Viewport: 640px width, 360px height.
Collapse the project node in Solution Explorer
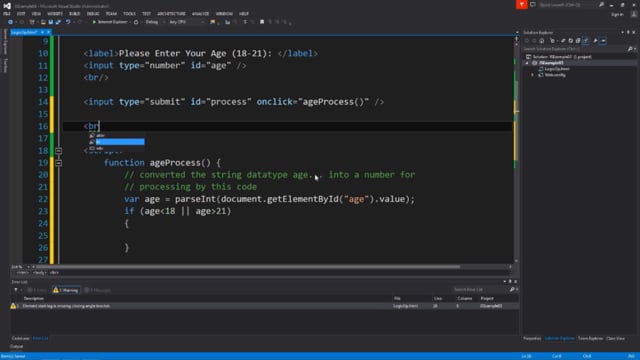[x=527, y=63]
